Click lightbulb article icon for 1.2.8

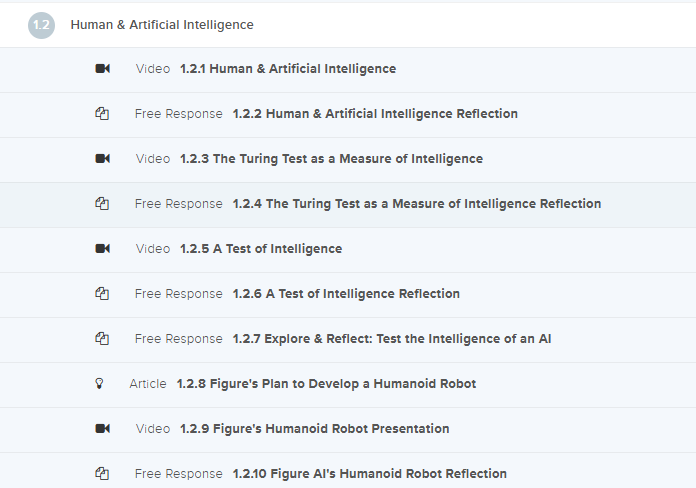pos(99,384)
